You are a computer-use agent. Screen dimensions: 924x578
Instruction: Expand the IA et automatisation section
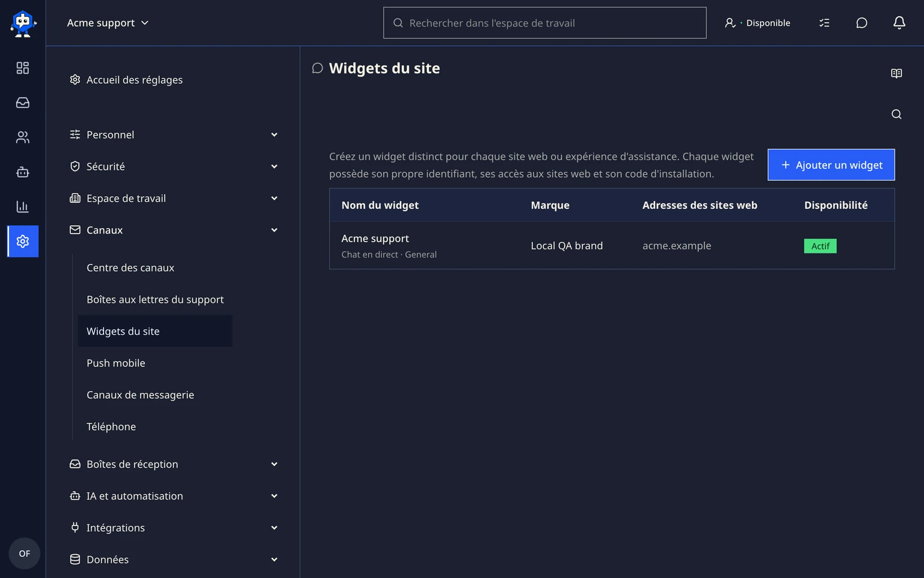pyautogui.click(x=174, y=496)
